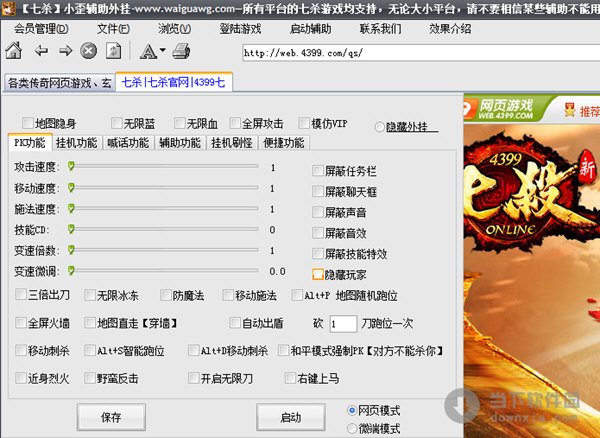Open the 联系我们 menu

click(x=380, y=29)
